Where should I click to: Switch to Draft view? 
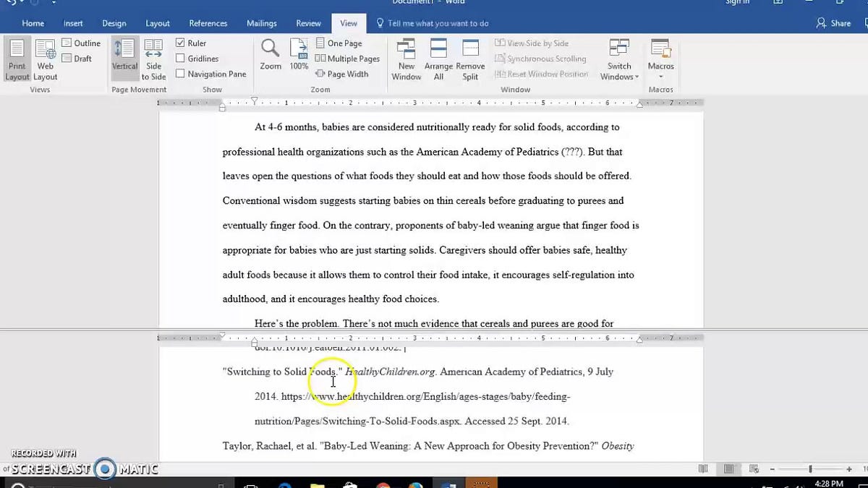coord(77,59)
